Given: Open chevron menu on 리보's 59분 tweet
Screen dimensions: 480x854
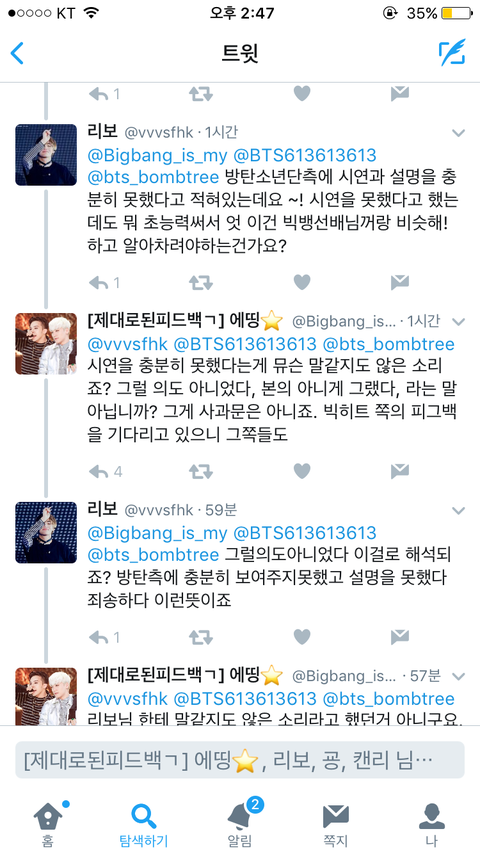Looking at the screenshot, I should [x=459, y=511].
